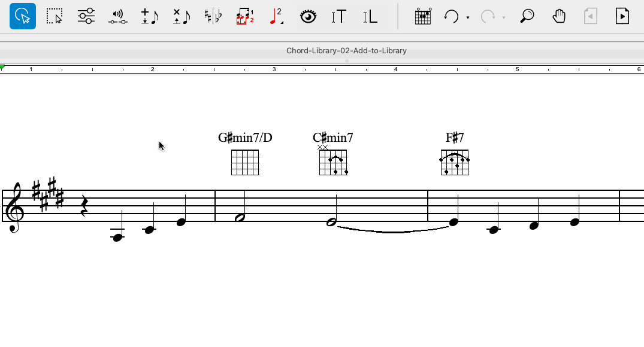This screenshot has width=644, height=347.
Task: Select the lasso selection tool
Action: 22,16
